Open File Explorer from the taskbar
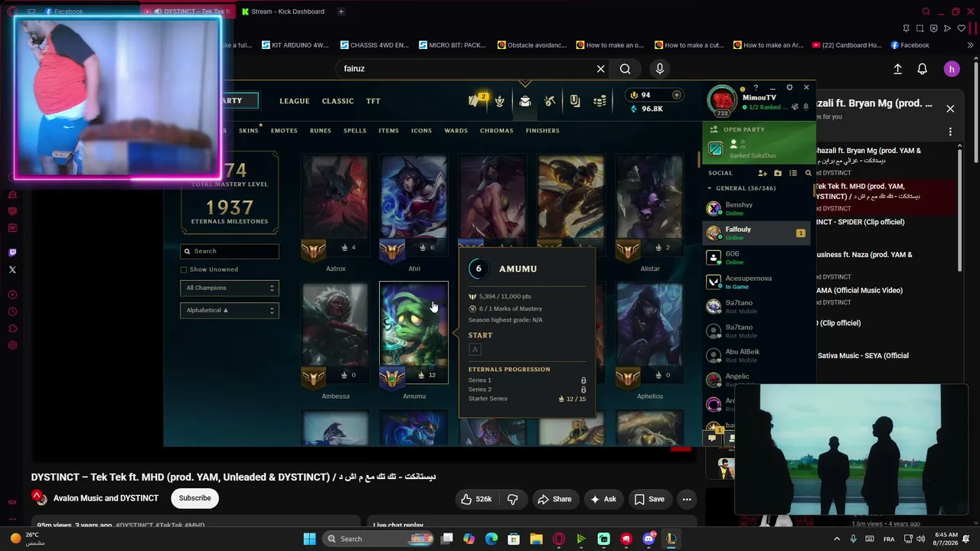This screenshot has width=980, height=551. 536,539
